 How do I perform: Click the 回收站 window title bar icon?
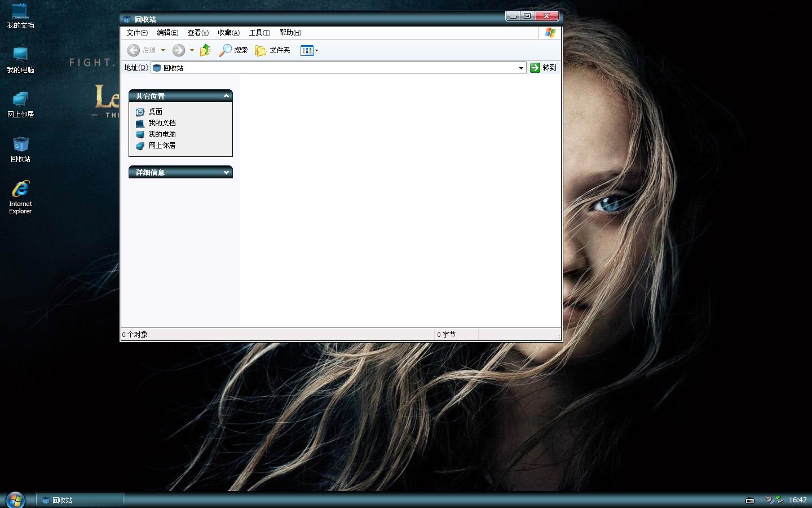127,19
